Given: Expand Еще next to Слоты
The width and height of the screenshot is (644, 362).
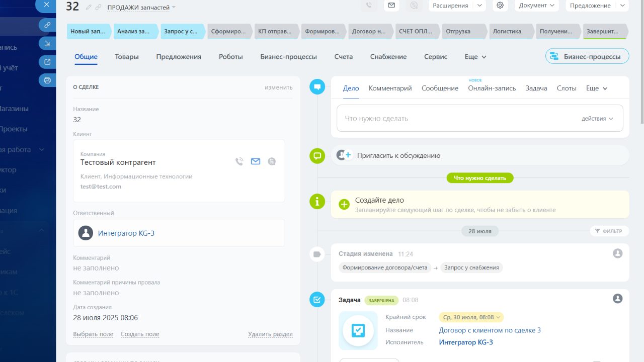Looking at the screenshot, I should coord(597,88).
